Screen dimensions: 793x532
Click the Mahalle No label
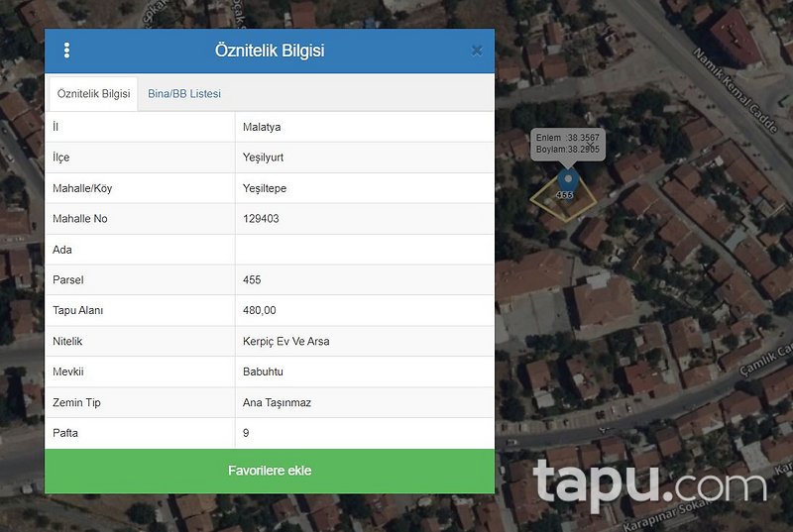80,219
